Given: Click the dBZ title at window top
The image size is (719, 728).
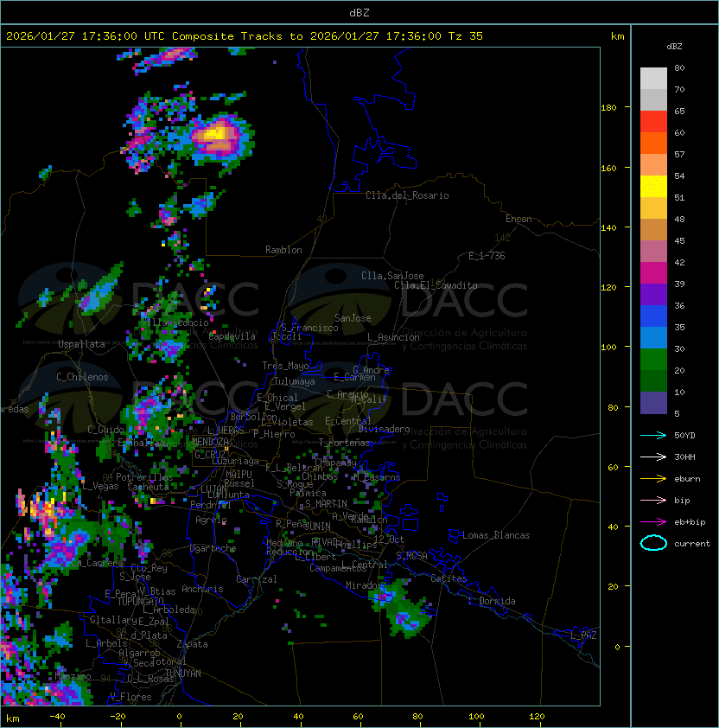Looking at the screenshot, I should pyautogui.click(x=359, y=12).
